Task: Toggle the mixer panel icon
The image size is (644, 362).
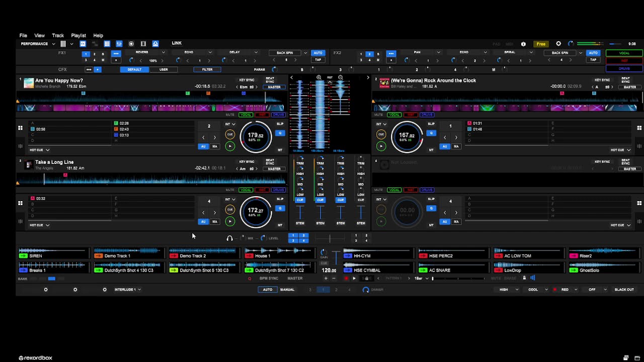Action: pyautogui.click(x=119, y=44)
